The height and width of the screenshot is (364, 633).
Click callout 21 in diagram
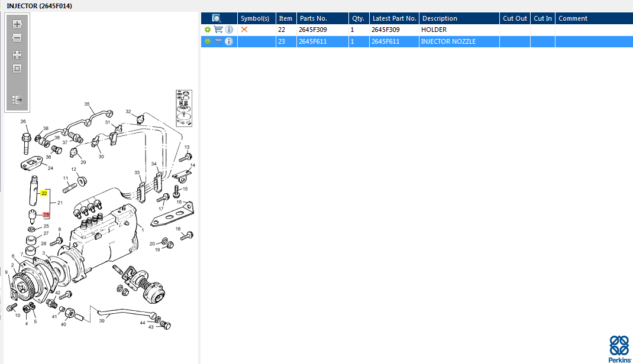click(x=60, y=203)
